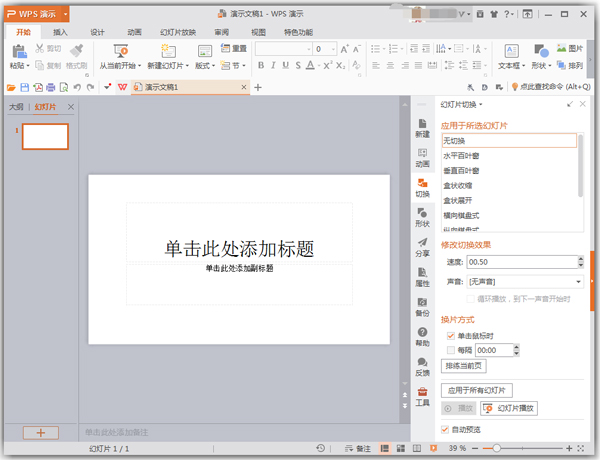Switch to slide sorter view icon

tap(401, 448)
